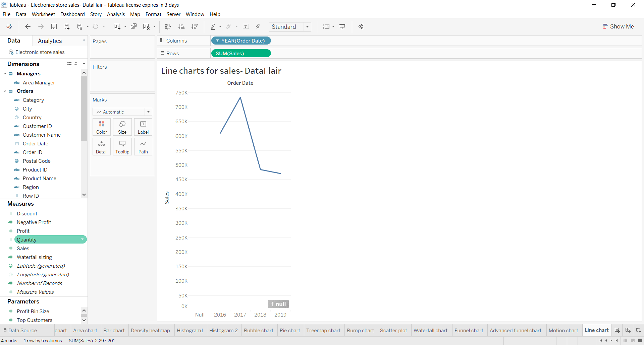Click new dashboard icon beside sheet tabs

tap(628, 330)
